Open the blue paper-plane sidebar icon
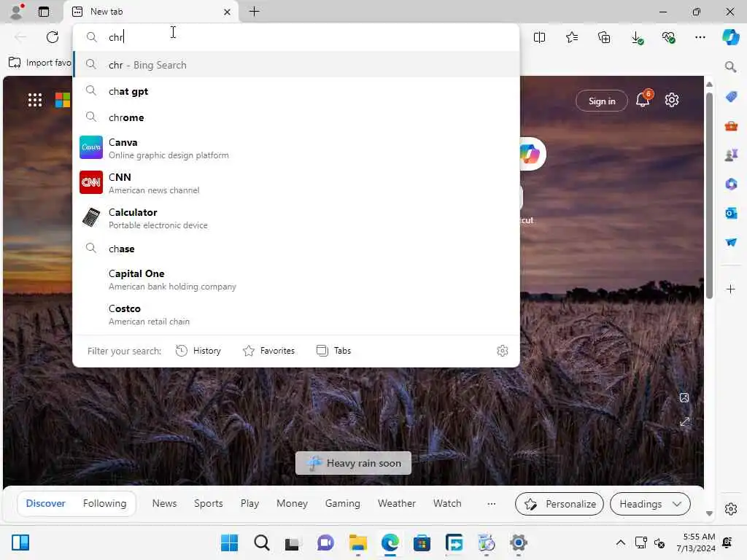This screenshot has height=560, width=747. coord(731,242)
